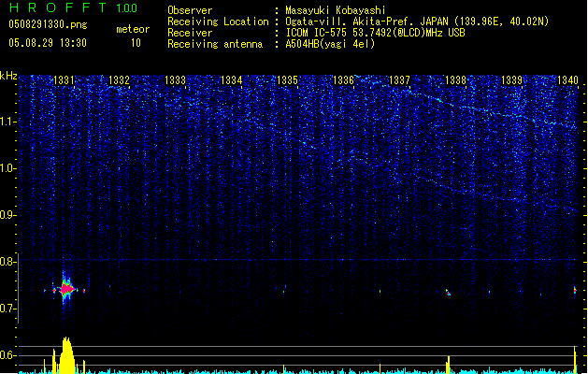The height and width of the screenshot is (374, 588).
Task: Click the 1331 time marker
Action: (65, 81)
